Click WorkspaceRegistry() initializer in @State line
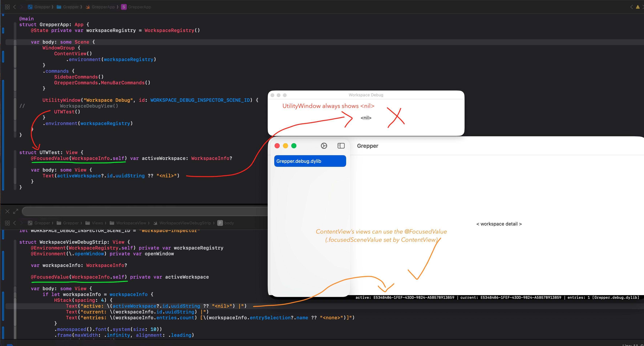This screenshot has width=644, height=346. pos(172,30)
